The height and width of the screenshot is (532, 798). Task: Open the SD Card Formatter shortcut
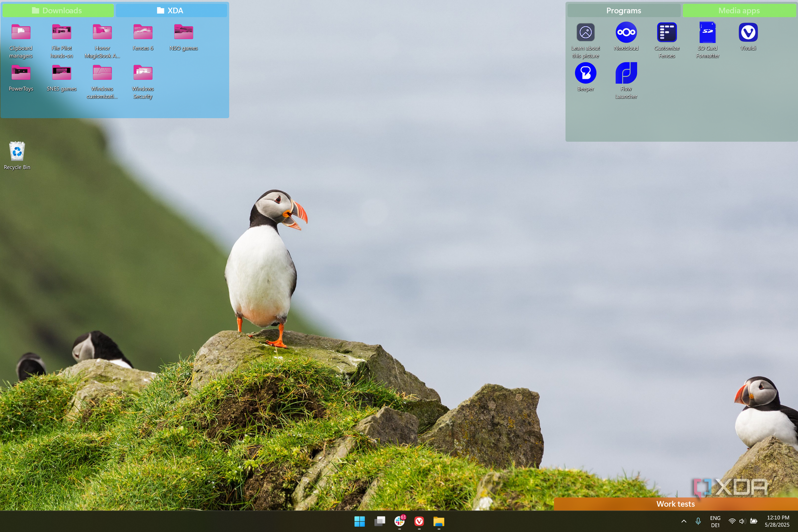tap(707, 33)
